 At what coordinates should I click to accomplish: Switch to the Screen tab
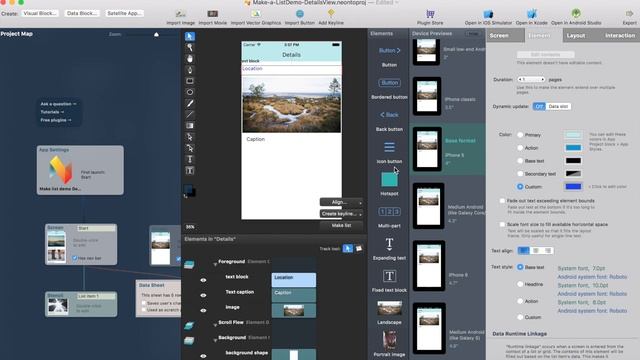(505, 36)
